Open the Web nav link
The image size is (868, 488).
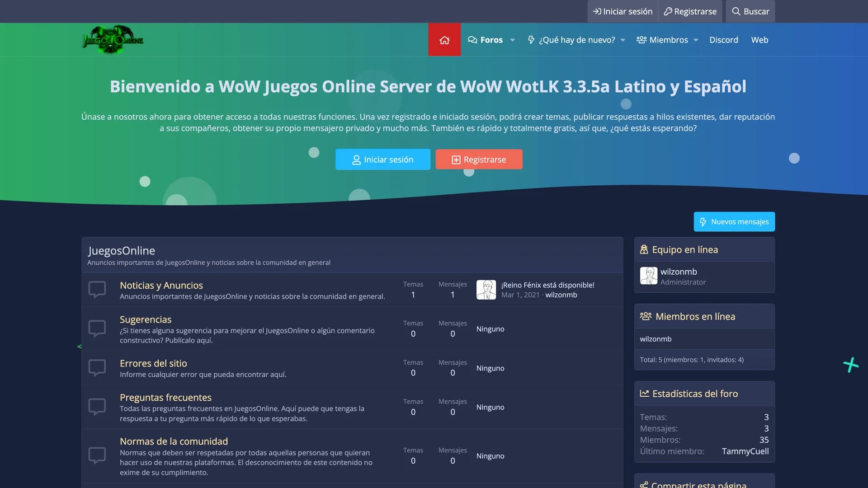coord(759,40)
